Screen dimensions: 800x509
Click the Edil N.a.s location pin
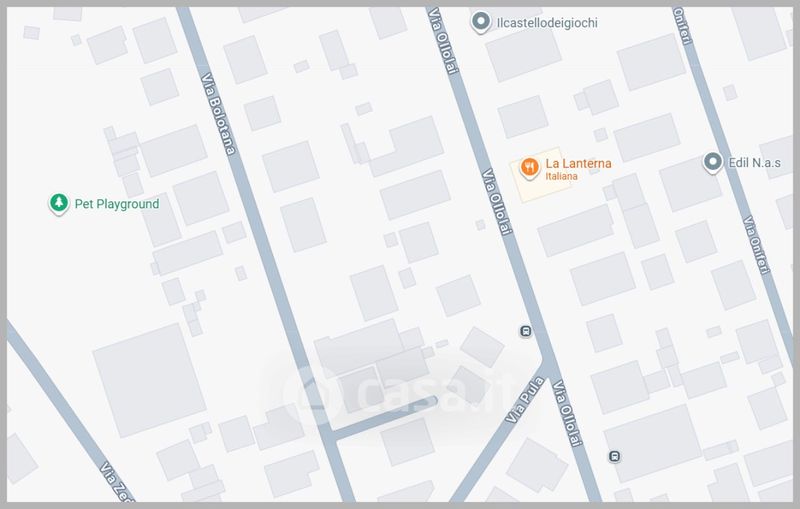pyautogui.click(x=713, y=163)
